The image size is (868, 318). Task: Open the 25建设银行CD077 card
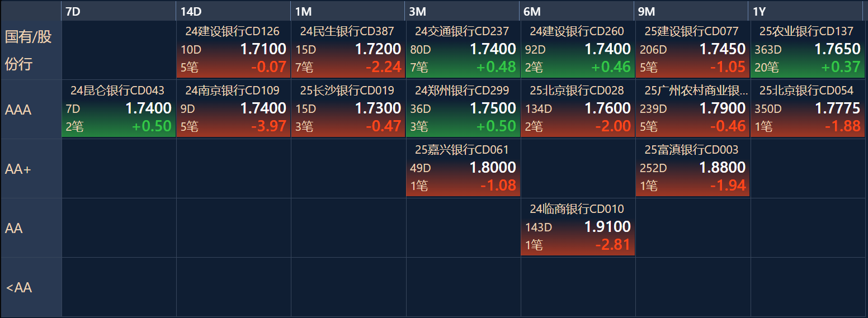coord(692,50)
